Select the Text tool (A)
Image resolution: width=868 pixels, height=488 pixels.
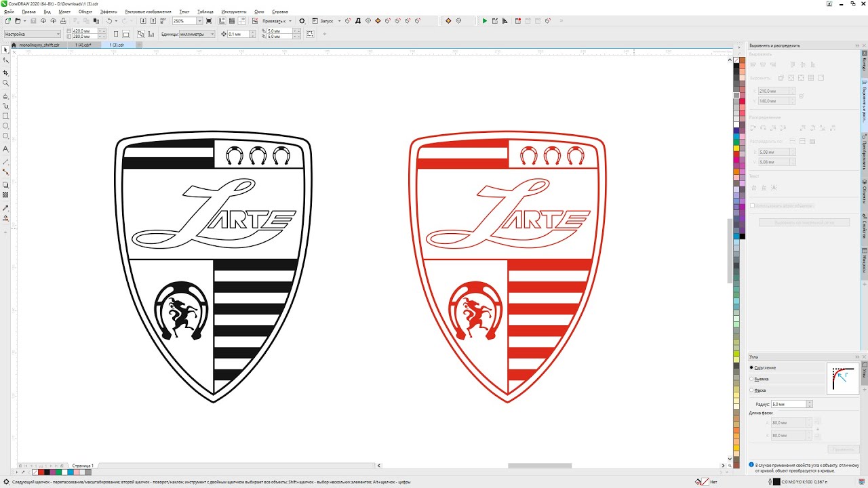(6, 148)
